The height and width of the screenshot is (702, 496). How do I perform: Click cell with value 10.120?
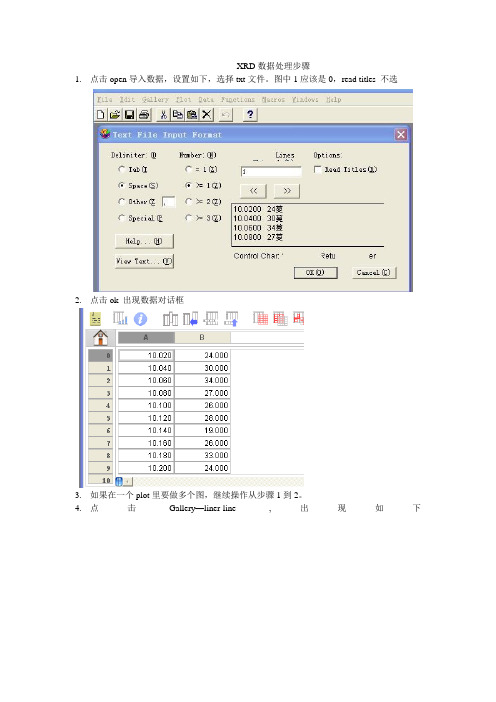pos(146,418)
